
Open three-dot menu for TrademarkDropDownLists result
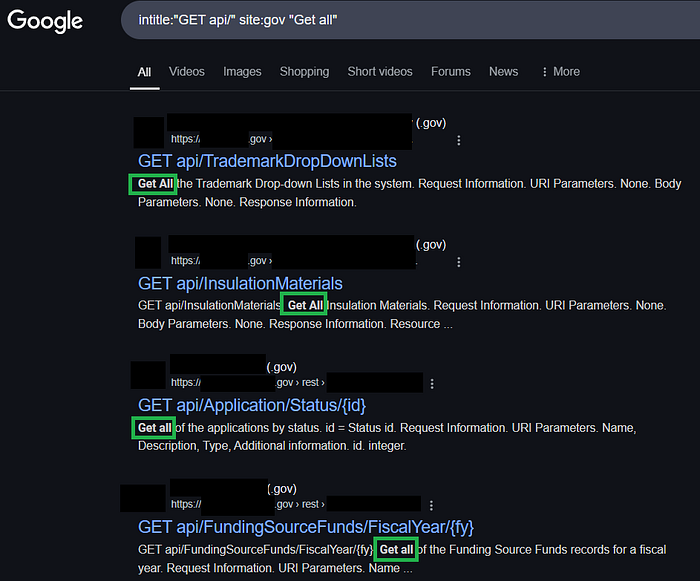458,140
